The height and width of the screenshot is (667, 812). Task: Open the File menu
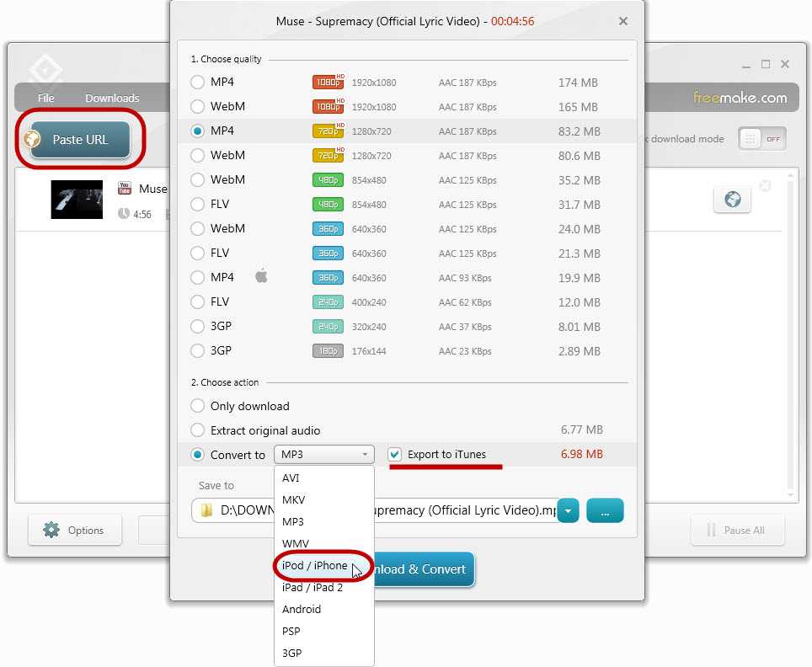click(46, 99)
